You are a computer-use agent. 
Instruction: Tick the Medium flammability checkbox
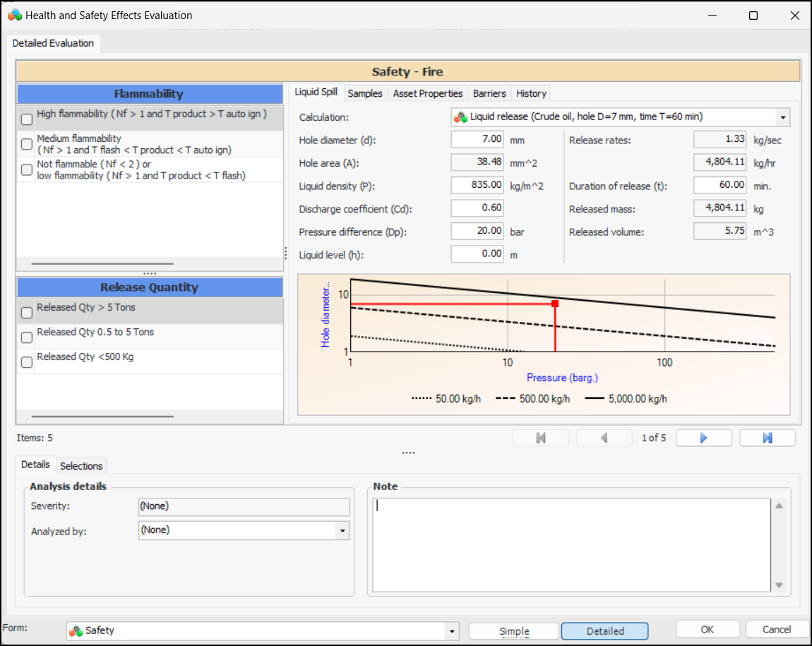coord(27,145)
